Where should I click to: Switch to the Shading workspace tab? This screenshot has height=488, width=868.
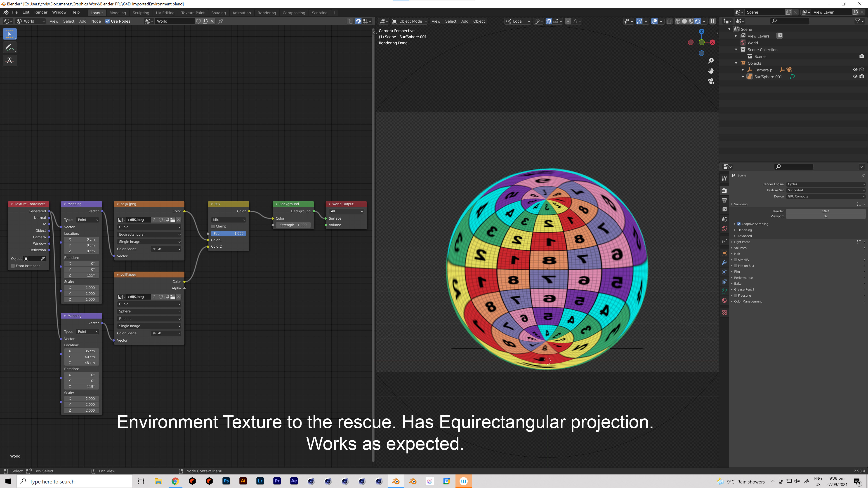(x=218, y=13)
